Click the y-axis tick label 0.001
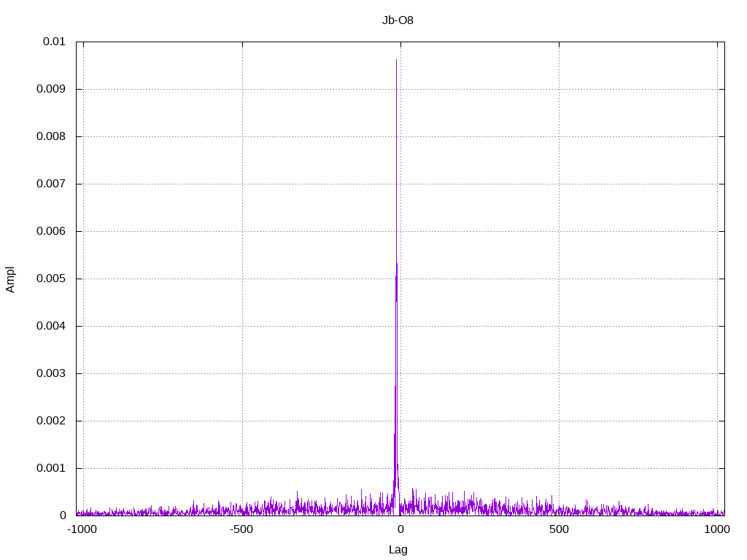Image resolution: width=747 pixels, height=560 pixels. pyautogui.click(x=51, y=468)
